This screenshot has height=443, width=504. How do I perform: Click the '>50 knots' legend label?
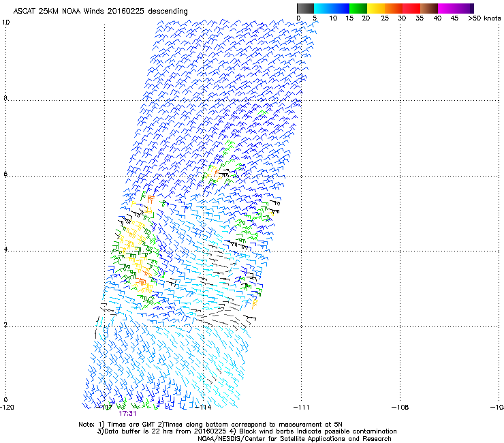(484, 18)
